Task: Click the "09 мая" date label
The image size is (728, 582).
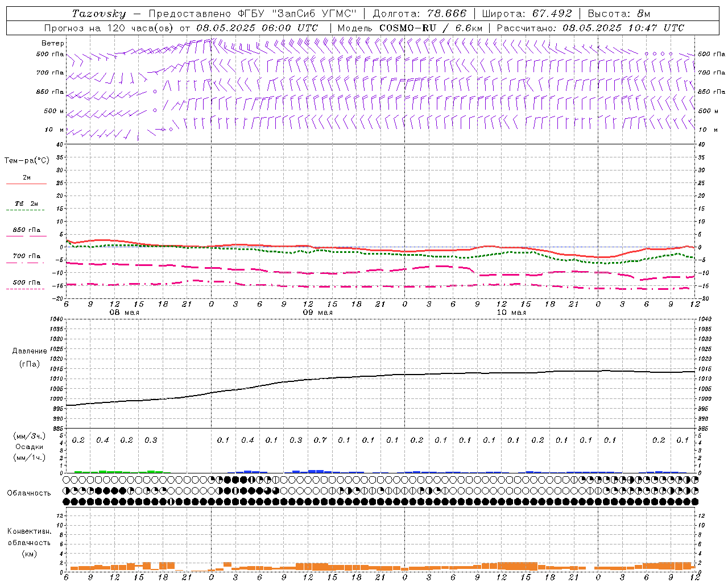Action: (x=317, y=313)
